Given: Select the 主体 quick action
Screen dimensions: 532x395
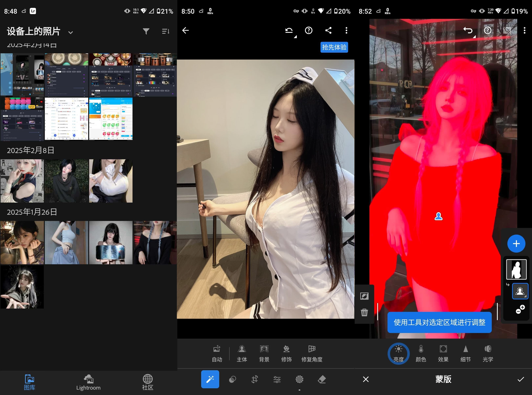Looking at the screenshot, I should click(242, 354).
